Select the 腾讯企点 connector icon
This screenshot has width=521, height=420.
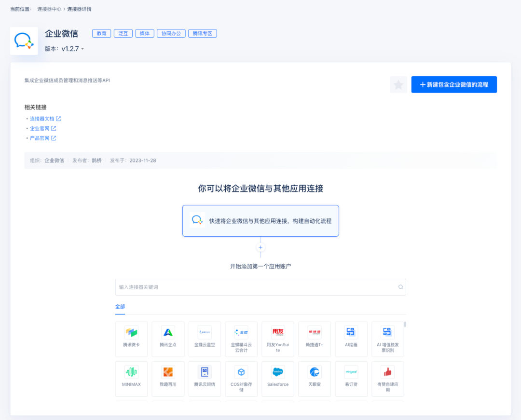168,332
